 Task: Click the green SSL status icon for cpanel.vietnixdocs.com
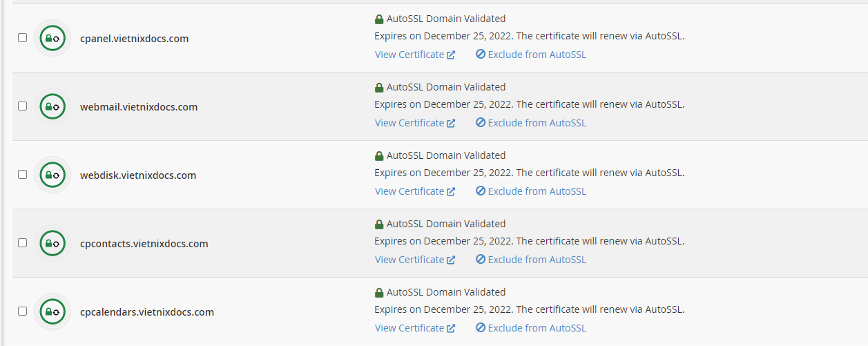pos(52,38)
